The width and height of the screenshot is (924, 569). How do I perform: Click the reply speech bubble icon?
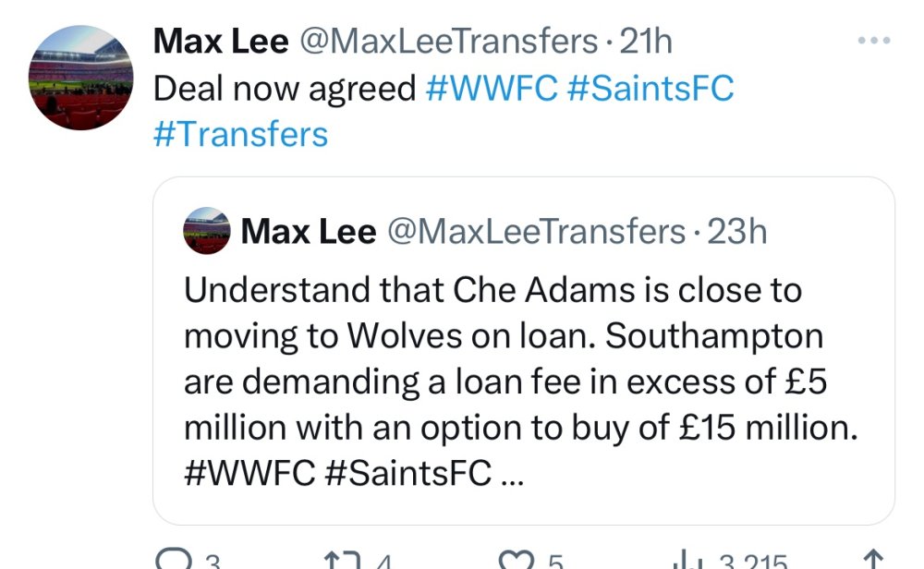[172, 561]
